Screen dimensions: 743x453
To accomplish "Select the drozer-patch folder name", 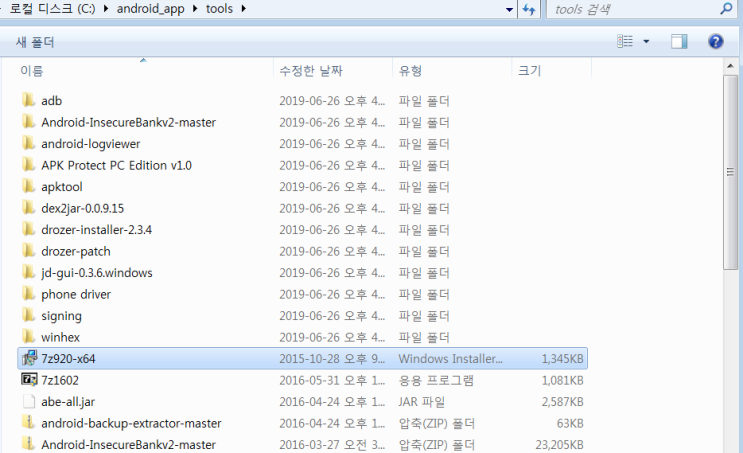I will point(76,251).
